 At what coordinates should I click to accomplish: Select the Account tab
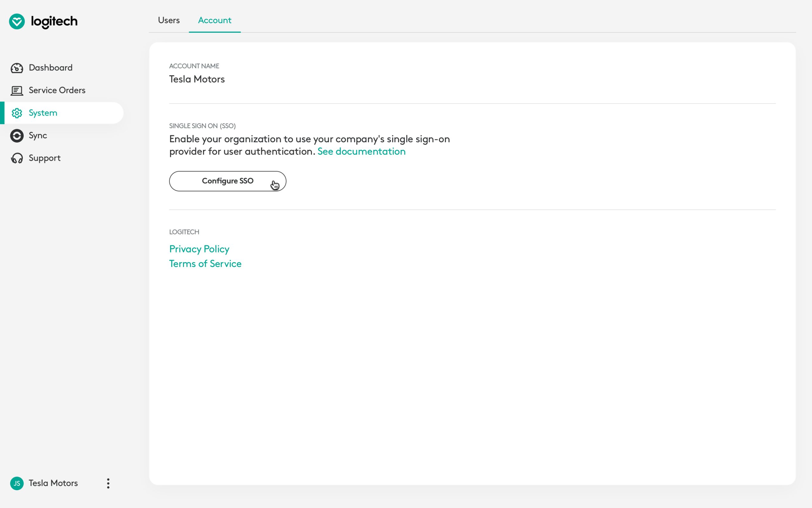[x=215, y=20]
